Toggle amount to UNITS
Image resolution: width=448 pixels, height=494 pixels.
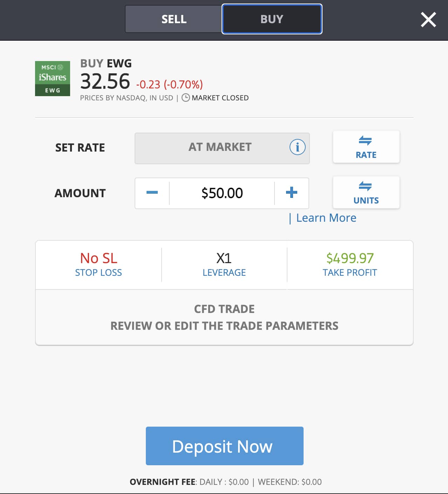click(x=366, y=193)
